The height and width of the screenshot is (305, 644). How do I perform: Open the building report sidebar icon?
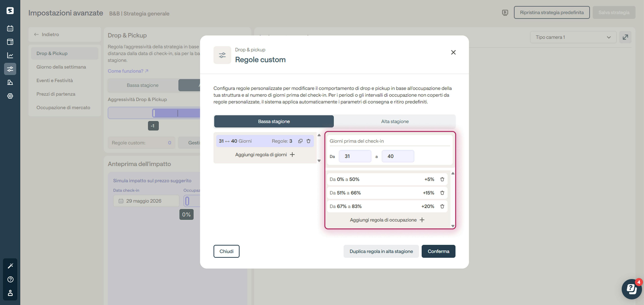point(10,82)
